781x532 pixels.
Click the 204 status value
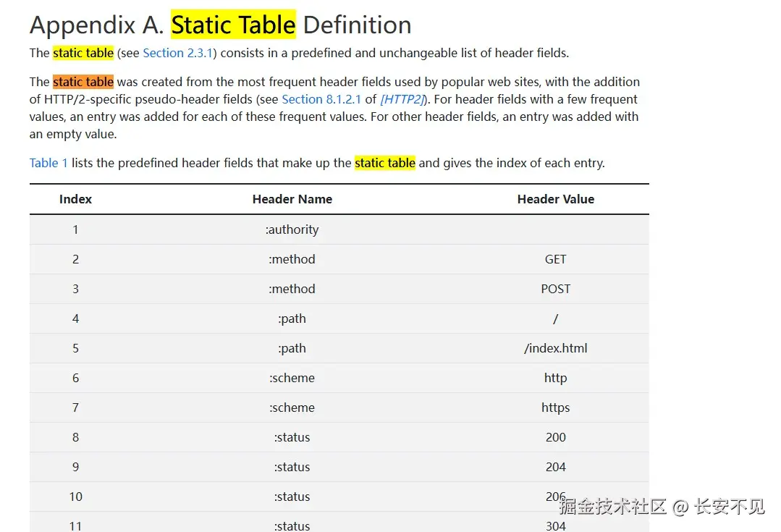click(x=555, y=467)
